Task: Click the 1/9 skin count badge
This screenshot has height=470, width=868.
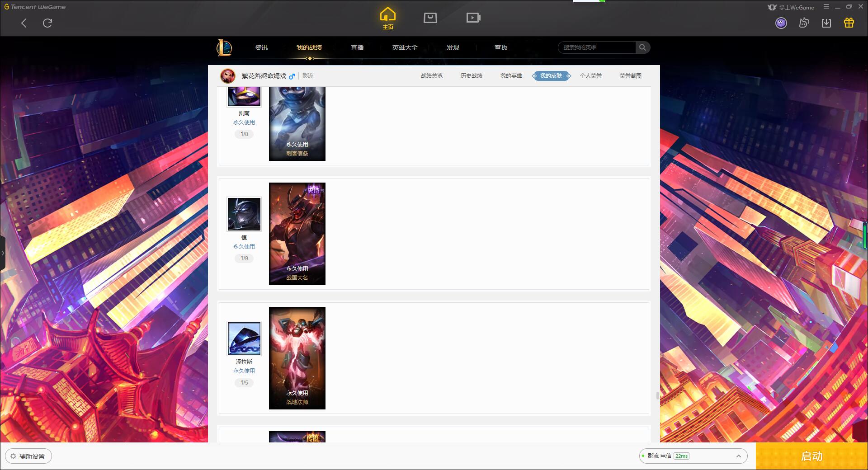Action: (244, 258)
